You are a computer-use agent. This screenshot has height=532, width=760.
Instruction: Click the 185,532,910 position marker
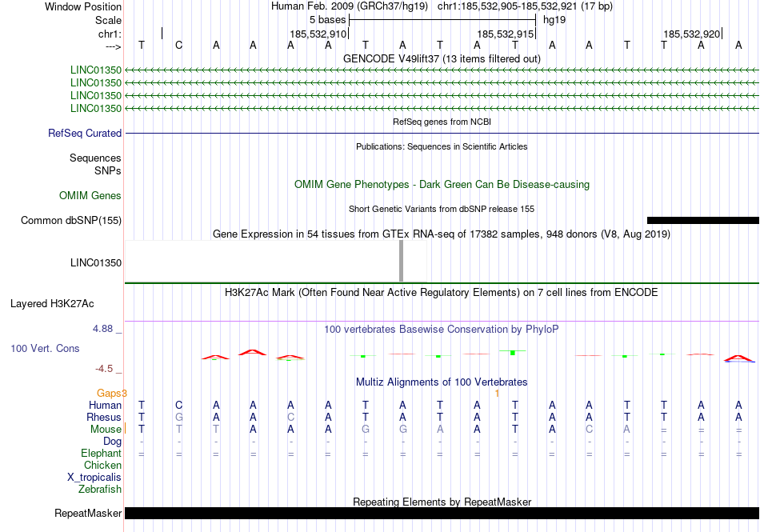(x=318, y=34)
